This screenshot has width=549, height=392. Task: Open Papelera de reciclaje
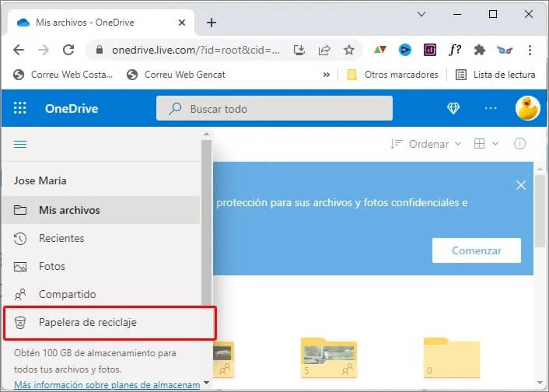click(x=110, y=323)
